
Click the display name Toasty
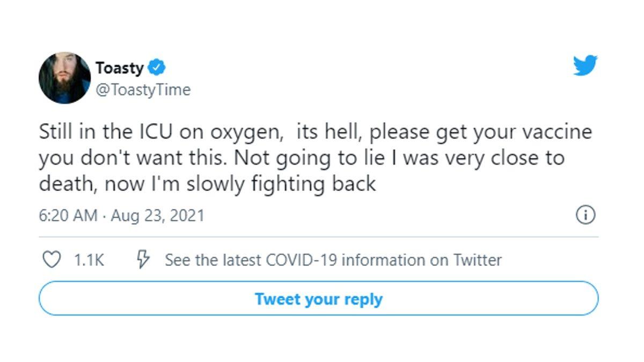click(119, 68)
